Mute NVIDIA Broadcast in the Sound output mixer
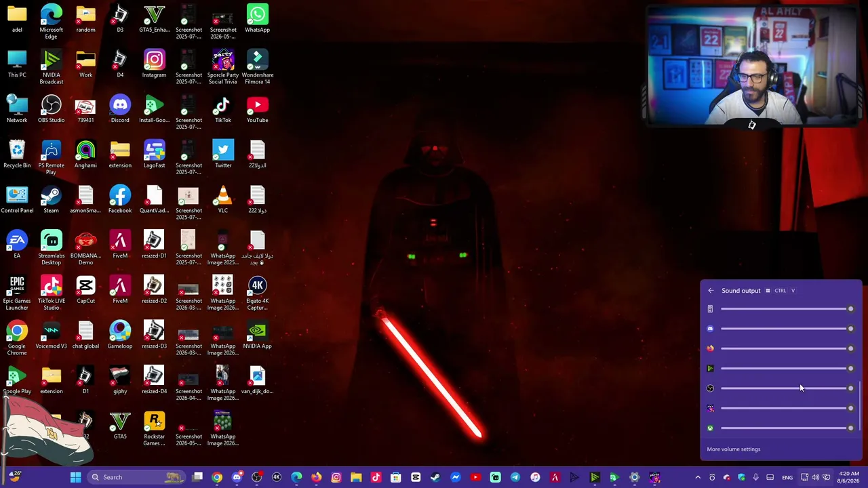This screenshot has height=488, width=868. click(x=710, y=369)
